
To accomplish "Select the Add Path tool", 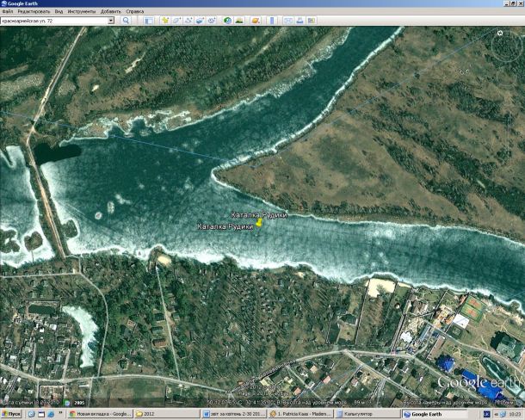I will [189, 20].
